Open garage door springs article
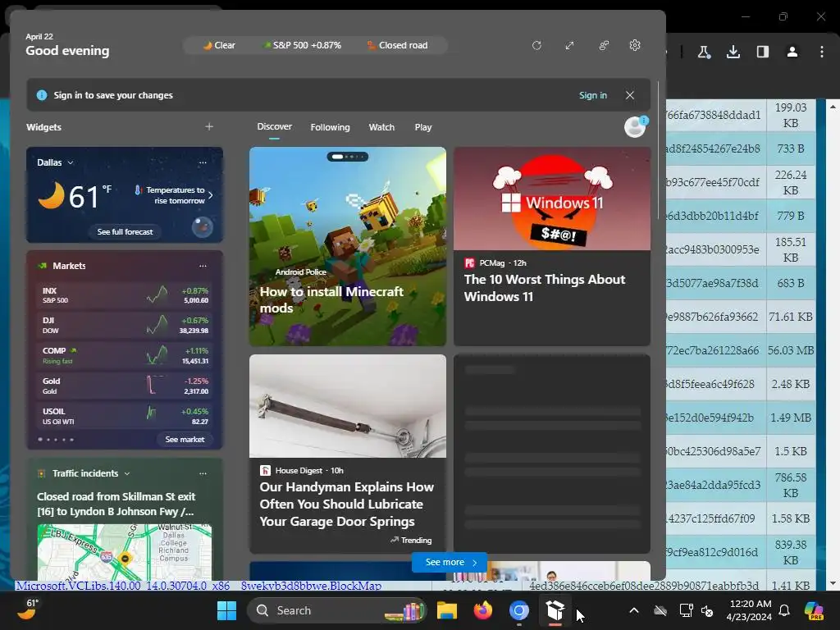 (x=348, y=454)
